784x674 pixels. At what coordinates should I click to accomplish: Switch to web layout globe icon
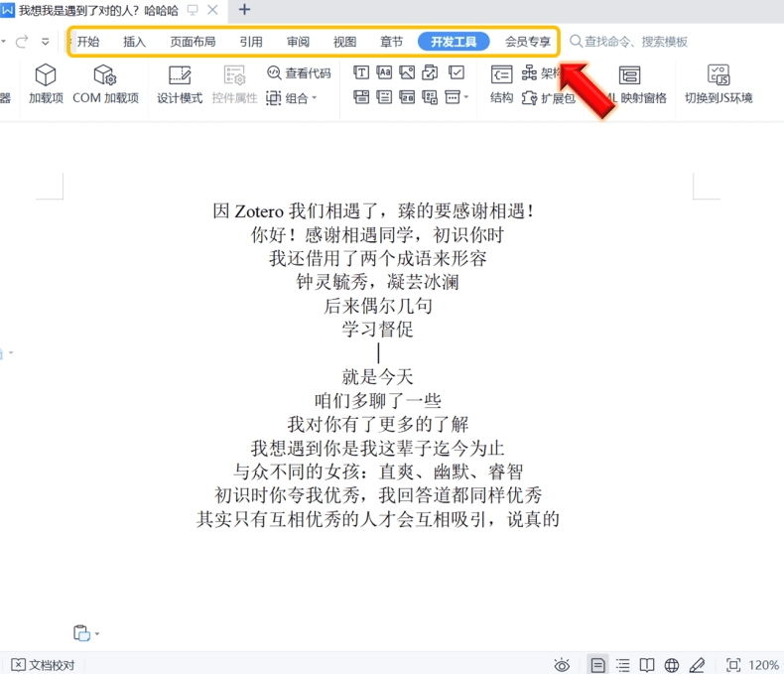click(x=672, y=665)
